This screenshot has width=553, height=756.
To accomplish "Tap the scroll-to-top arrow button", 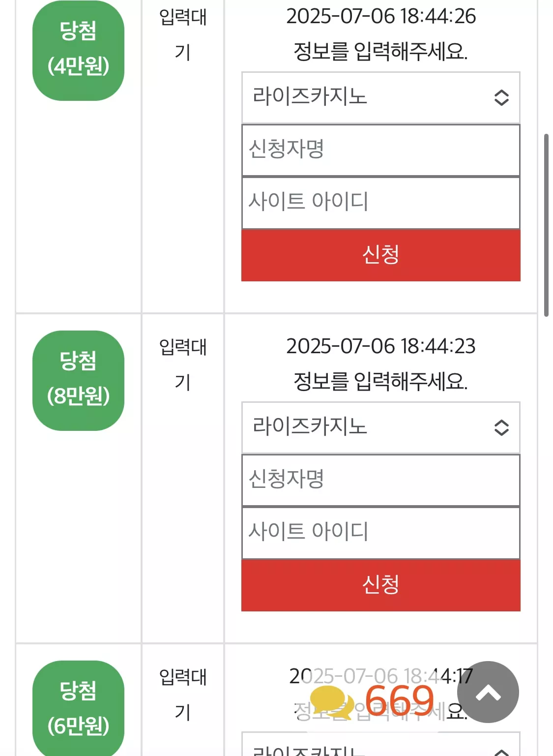I will click(x=488, y=692).
